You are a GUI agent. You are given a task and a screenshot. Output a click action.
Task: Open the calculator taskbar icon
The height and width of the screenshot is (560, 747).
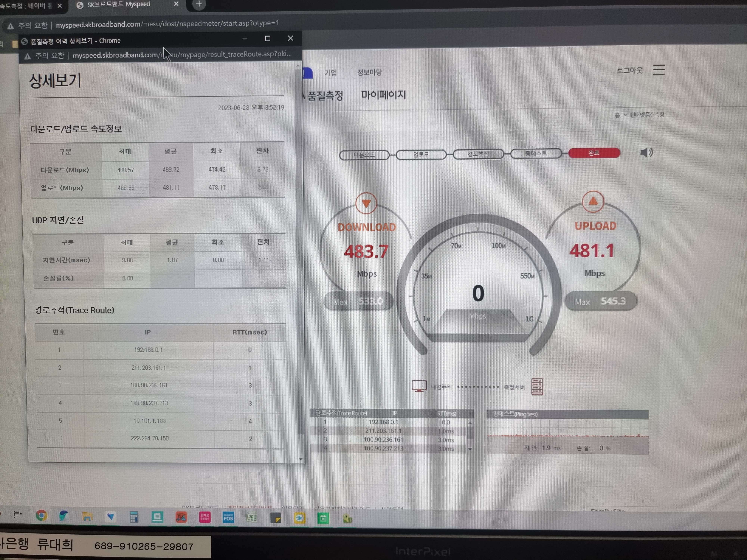click(134, 517)
